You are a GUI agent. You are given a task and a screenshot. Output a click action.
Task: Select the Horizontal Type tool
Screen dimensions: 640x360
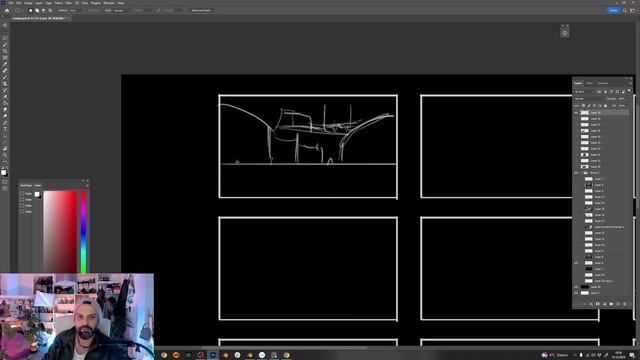(x=5, y=129)
